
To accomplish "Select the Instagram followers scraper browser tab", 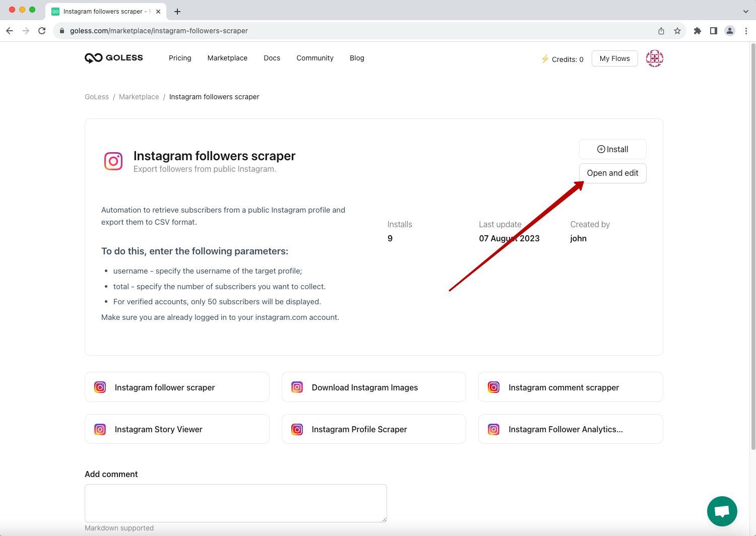I will (106, 11).
